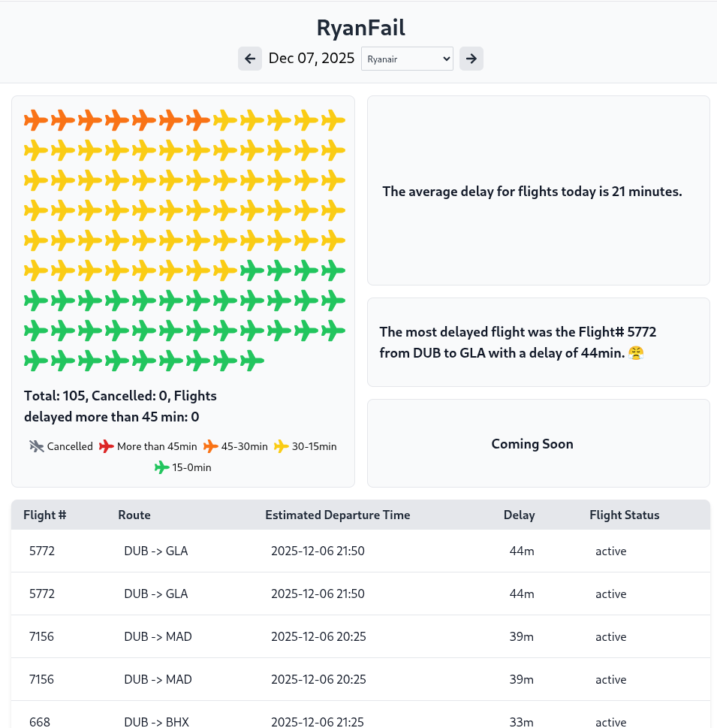Click the red More than 45min legend plane

pyautogui.click(x=107, y=446)
